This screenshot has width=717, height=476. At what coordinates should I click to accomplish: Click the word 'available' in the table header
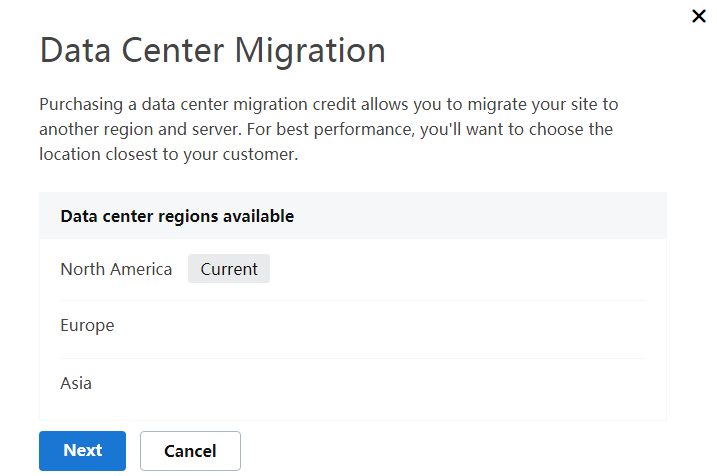[x=260, y=216]
